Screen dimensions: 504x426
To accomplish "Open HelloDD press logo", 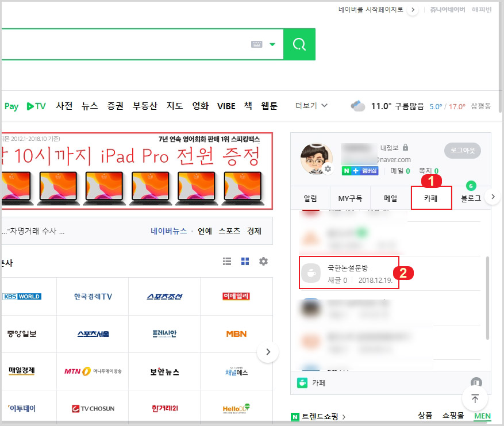I will click(236, 408).
